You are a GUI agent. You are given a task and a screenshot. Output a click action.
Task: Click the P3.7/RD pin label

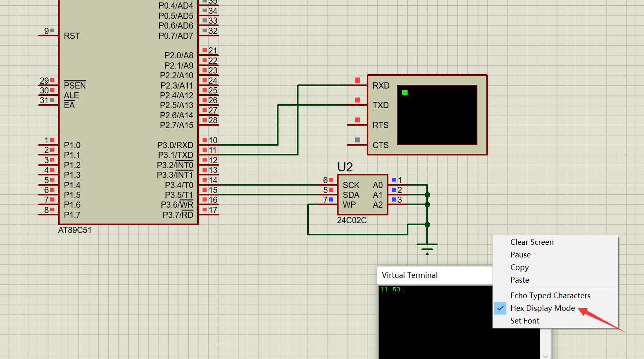click(178, 215)
